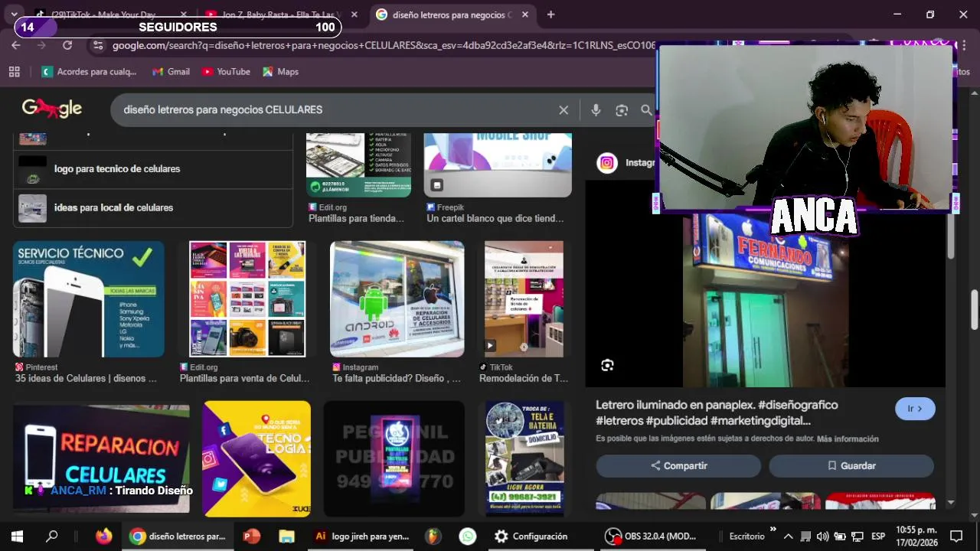
Task: Open the site information icon in address bar
Action: coord(97,46)
